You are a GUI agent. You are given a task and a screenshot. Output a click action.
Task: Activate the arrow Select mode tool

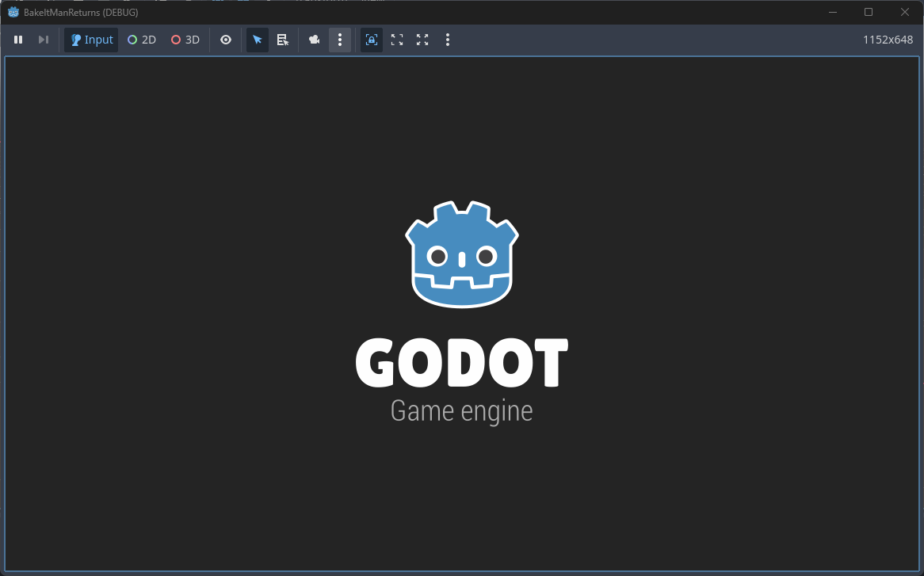257,40
